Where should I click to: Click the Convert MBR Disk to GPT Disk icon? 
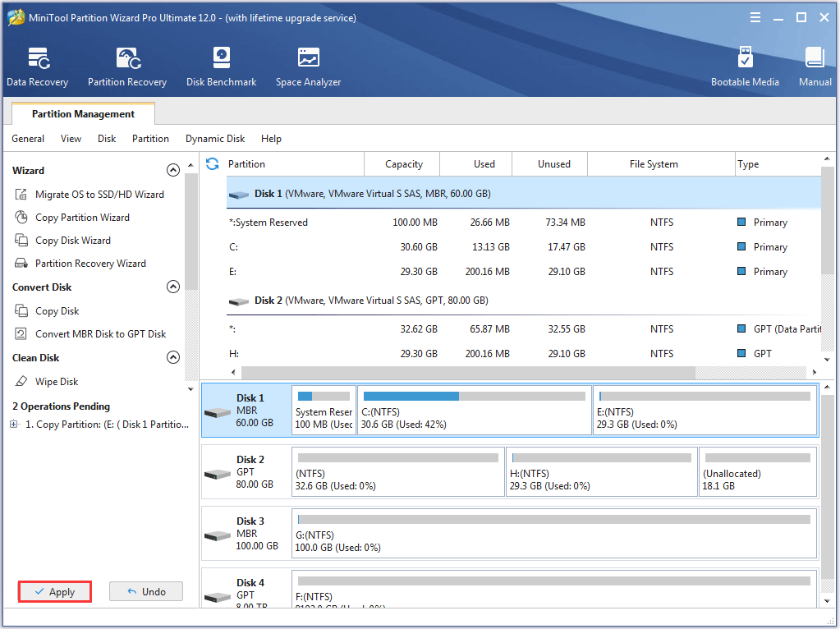point(21,333)
